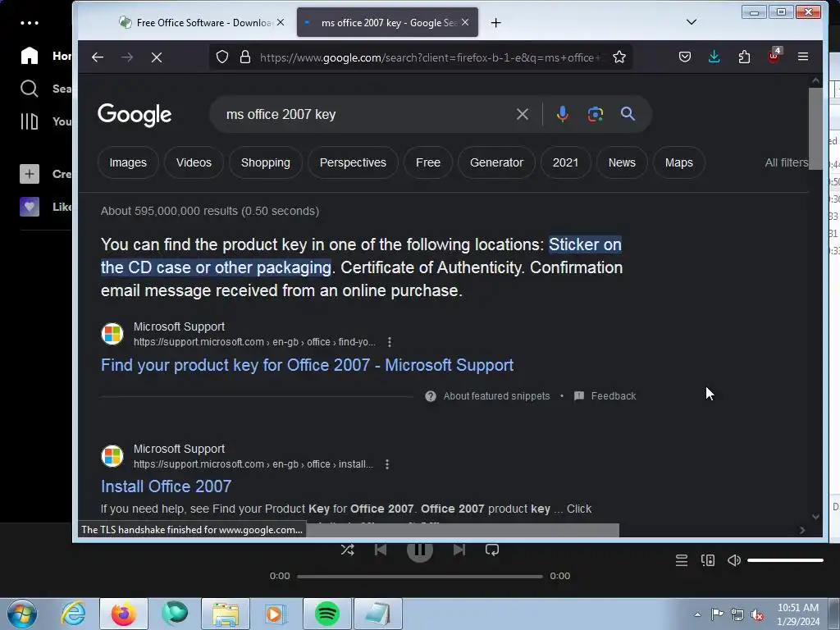
Task: Click the Firefox vertical scrollbar thumb
Action: tap(815, 129)
